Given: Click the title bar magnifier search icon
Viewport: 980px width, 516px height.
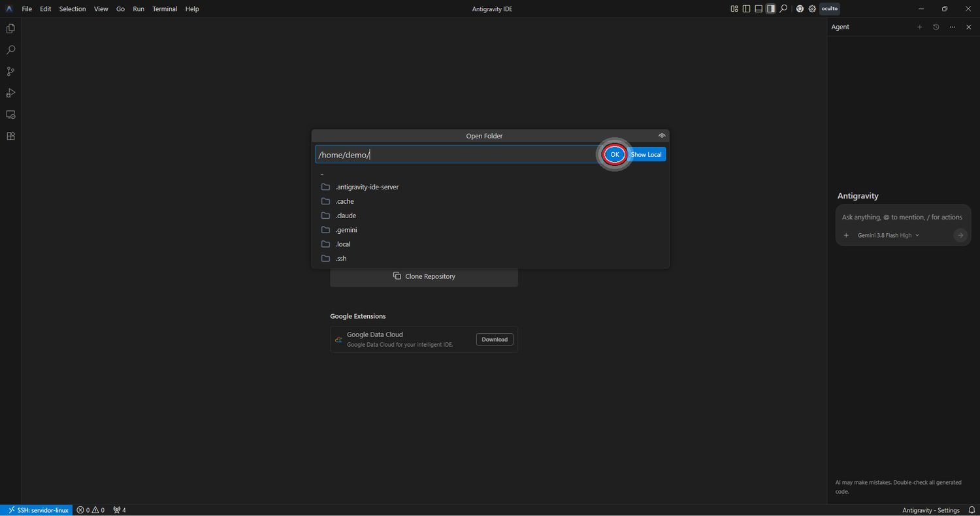Looking at the screenshot, I should (x=783, y=9).
